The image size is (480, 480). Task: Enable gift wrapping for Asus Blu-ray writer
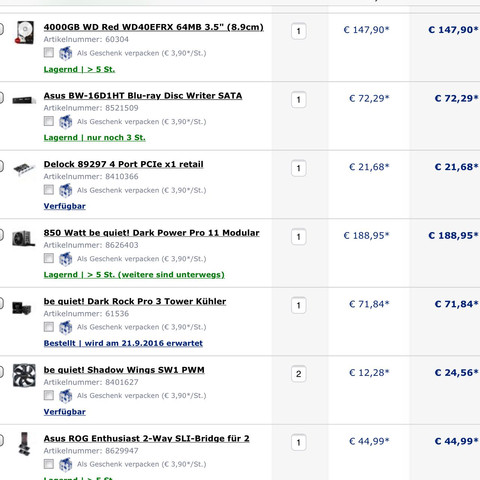[49, 121]
